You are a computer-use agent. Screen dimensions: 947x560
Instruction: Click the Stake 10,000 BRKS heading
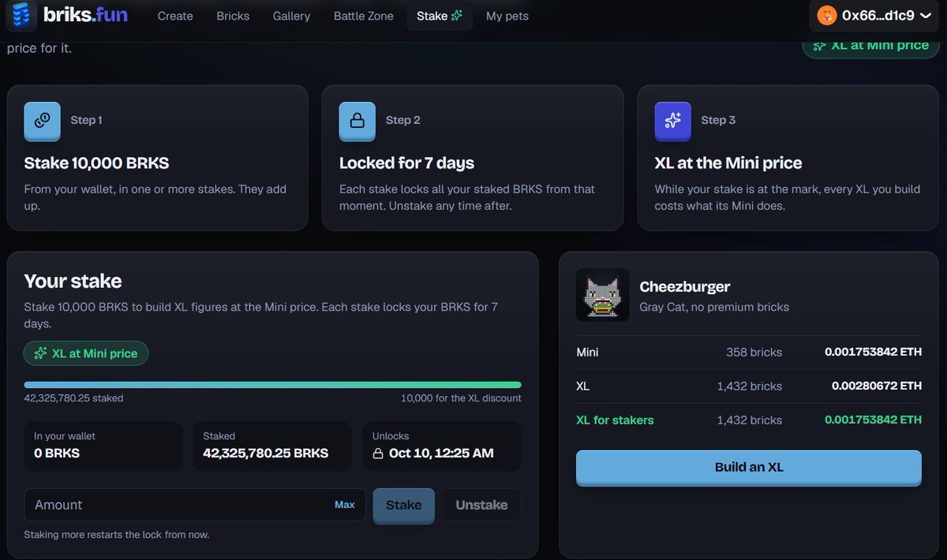coord(96,163)
